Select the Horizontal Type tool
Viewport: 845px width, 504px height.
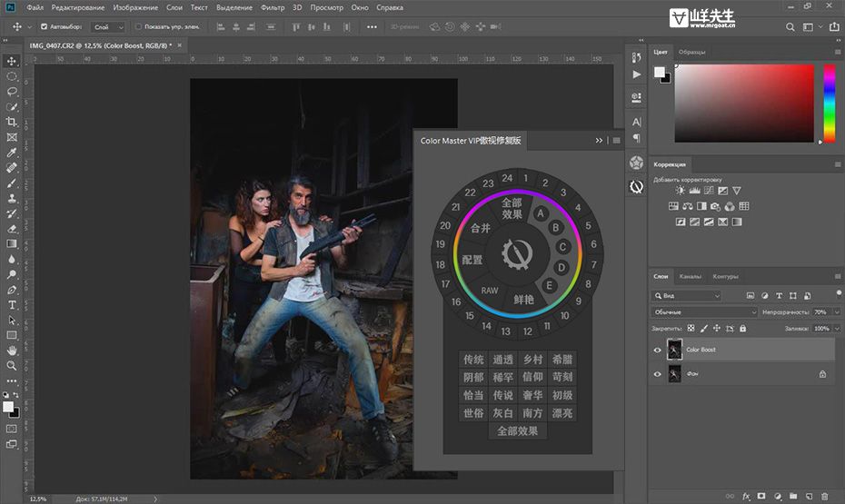[11, 305]
